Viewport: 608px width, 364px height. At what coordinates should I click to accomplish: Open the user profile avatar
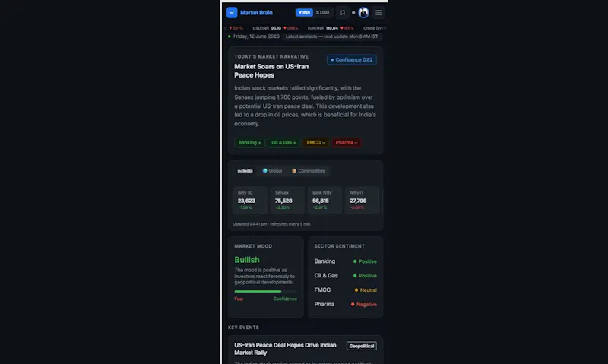tap(363, 12)
